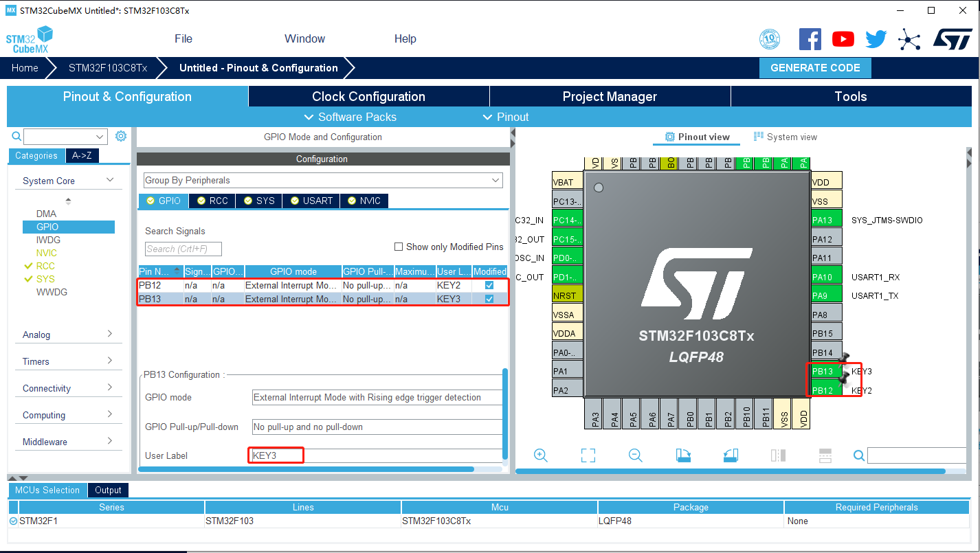Open the Group By Peripherals dropdown

pos(323,180)
